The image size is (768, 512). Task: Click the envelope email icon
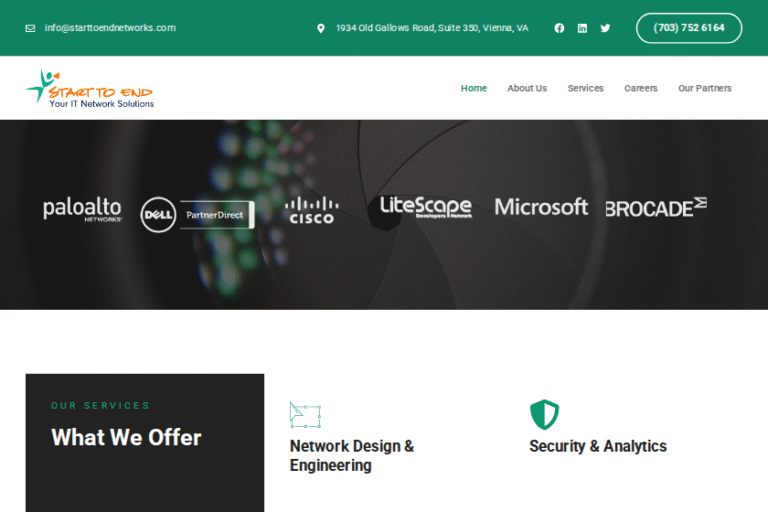point(30,28)
